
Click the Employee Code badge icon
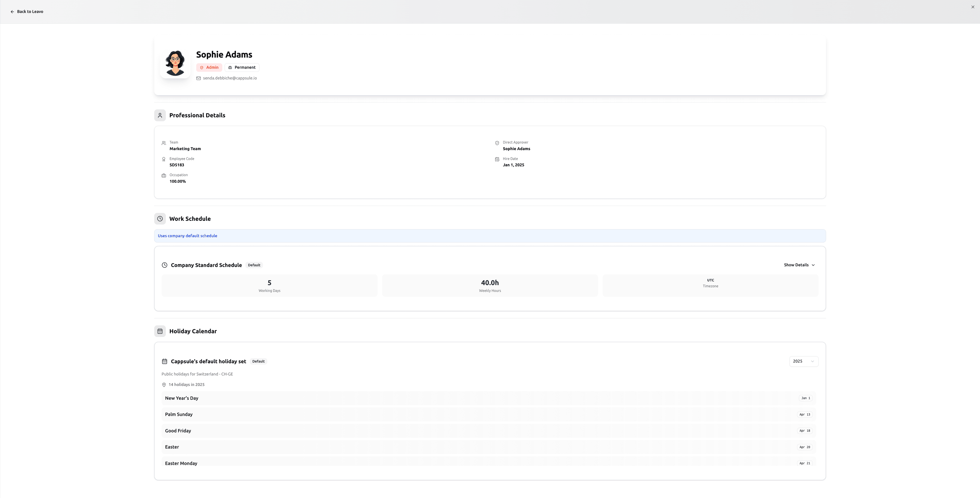pos(164,159)
